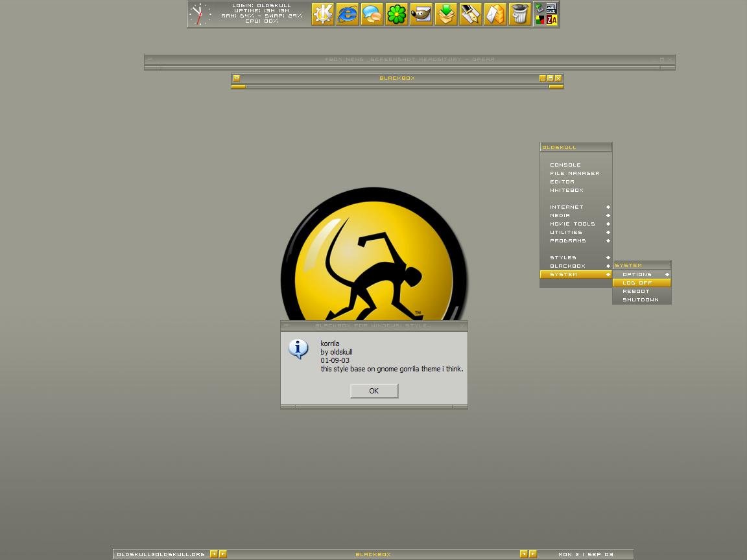Screen dimensions: 747x560
Task: Open the chat bubbles messenger icon
Action: 372,14
